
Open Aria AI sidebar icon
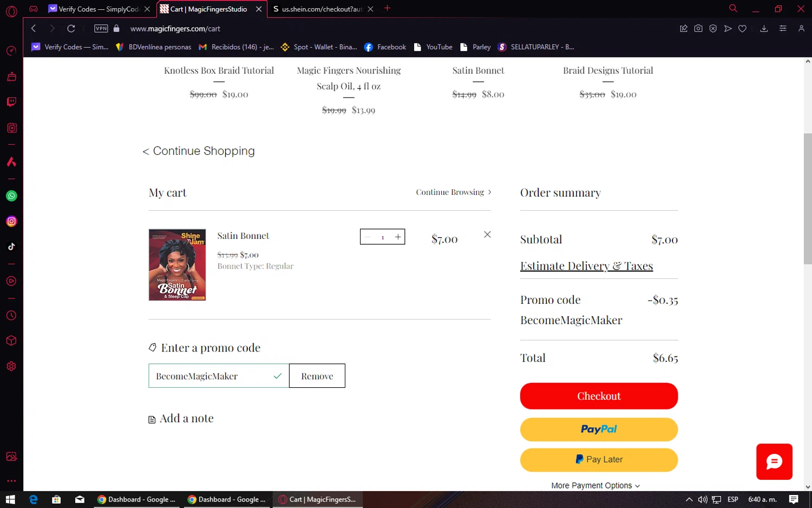point(11,162)
